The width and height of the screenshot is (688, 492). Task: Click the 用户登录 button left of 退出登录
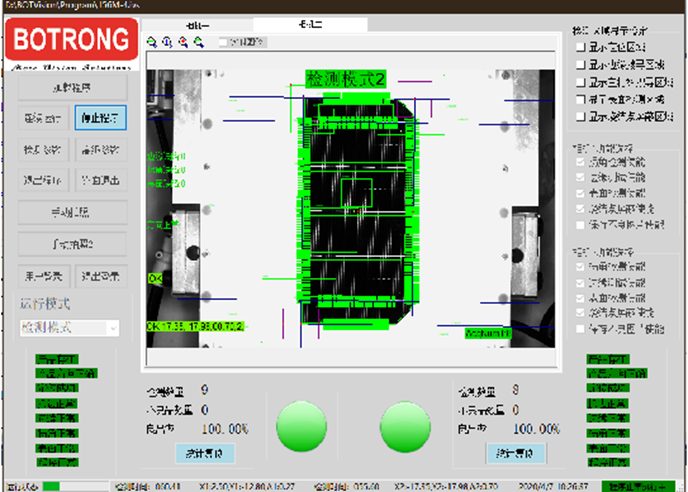point(43,276)
